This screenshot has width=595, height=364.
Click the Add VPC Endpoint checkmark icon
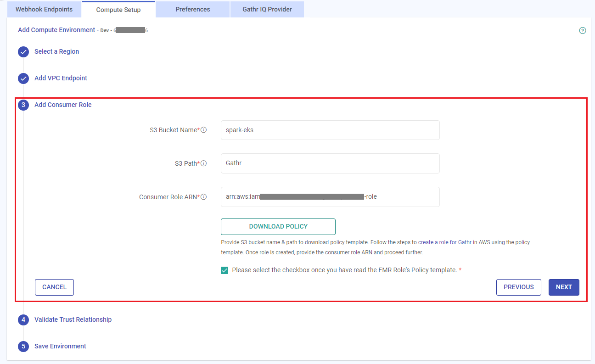pos(23,78)
